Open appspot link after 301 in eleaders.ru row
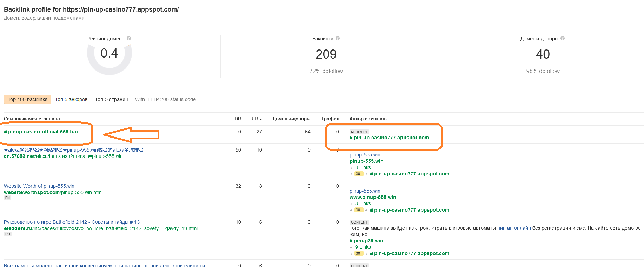Viewport: 644px width, 267px height. pos(412,253)
